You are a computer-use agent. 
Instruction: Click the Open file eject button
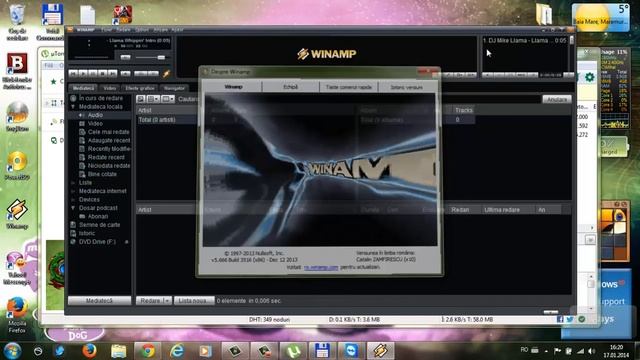click(126, 73)
